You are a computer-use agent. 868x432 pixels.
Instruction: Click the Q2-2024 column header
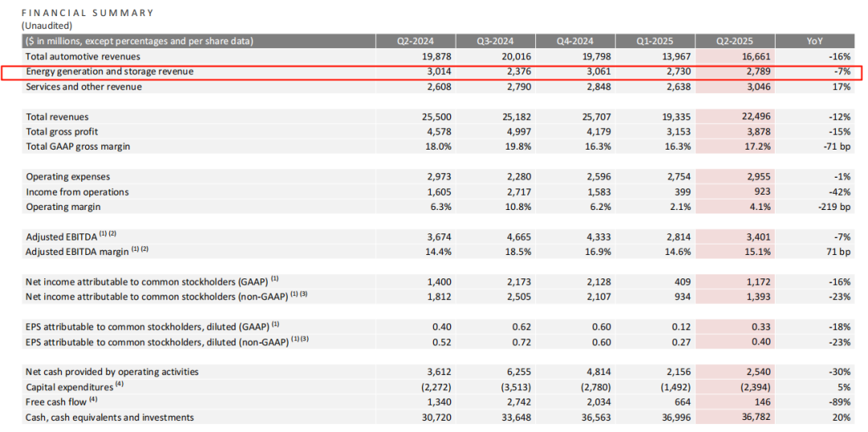coord(416,41)
